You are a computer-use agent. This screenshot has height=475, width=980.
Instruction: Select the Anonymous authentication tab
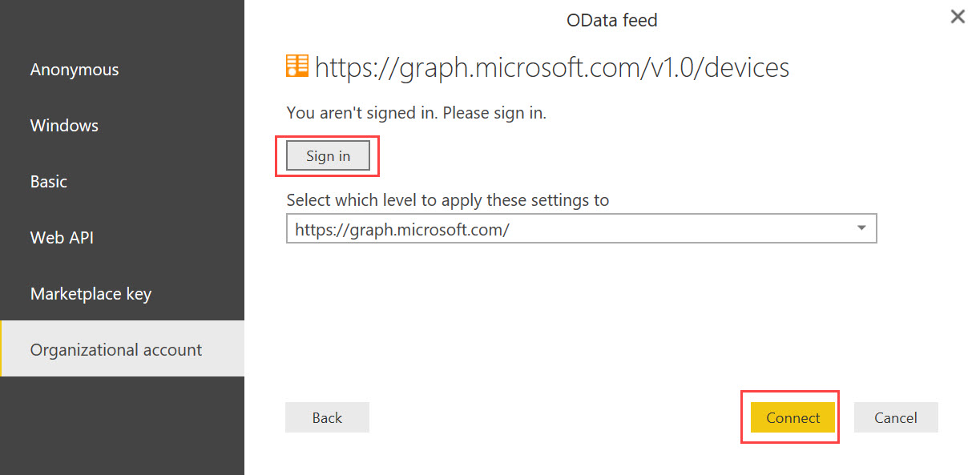(75, 70)
